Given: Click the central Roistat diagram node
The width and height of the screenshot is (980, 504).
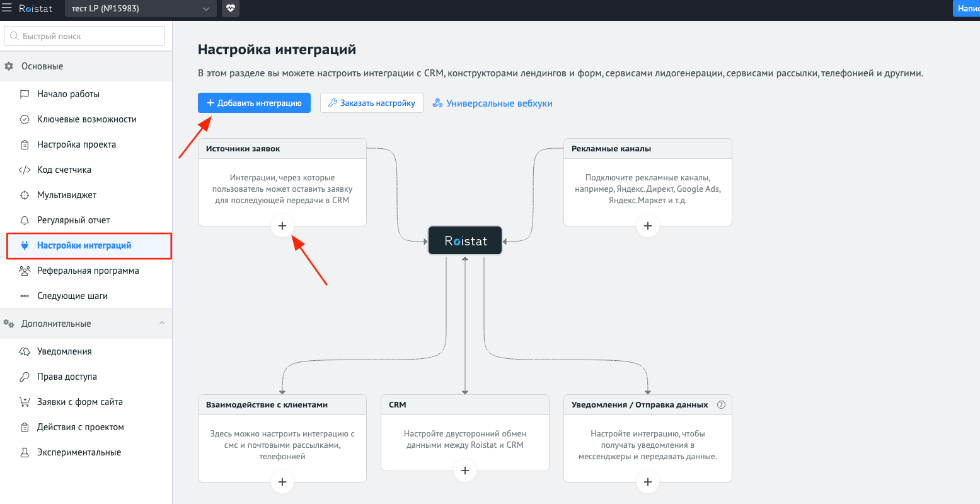Looking at the screenshot, I should [465, 240].
